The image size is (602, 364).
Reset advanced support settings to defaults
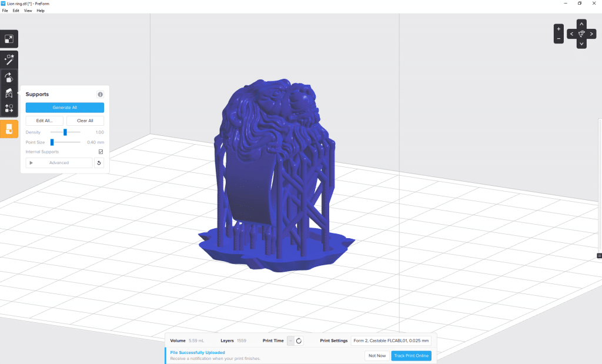pos(99,163)
